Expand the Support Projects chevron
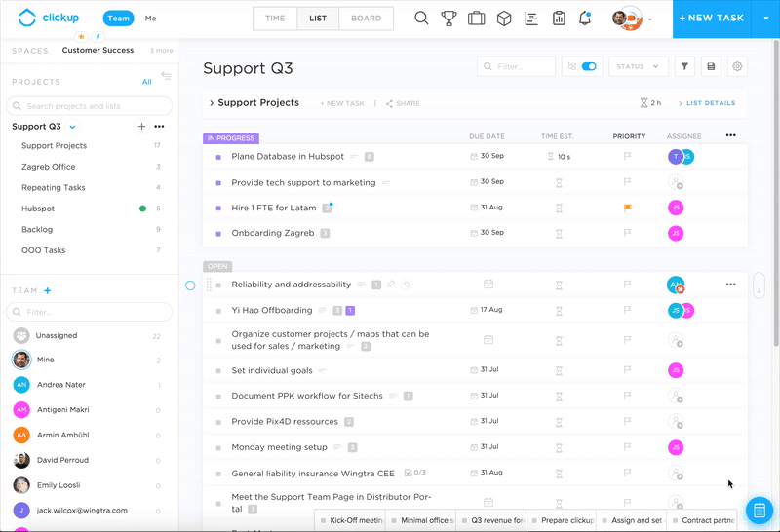Screen dimensions: 780x532 211,103
